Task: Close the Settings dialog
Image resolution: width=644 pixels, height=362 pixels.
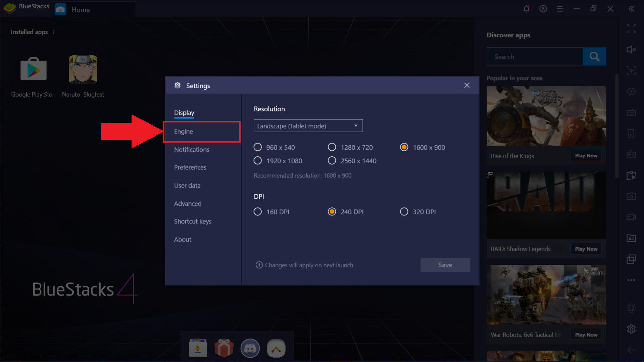Action: point(467,86)
